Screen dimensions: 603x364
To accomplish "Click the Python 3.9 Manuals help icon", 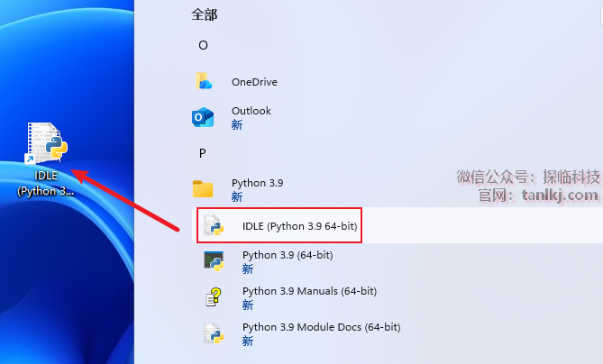I will 214,297.
